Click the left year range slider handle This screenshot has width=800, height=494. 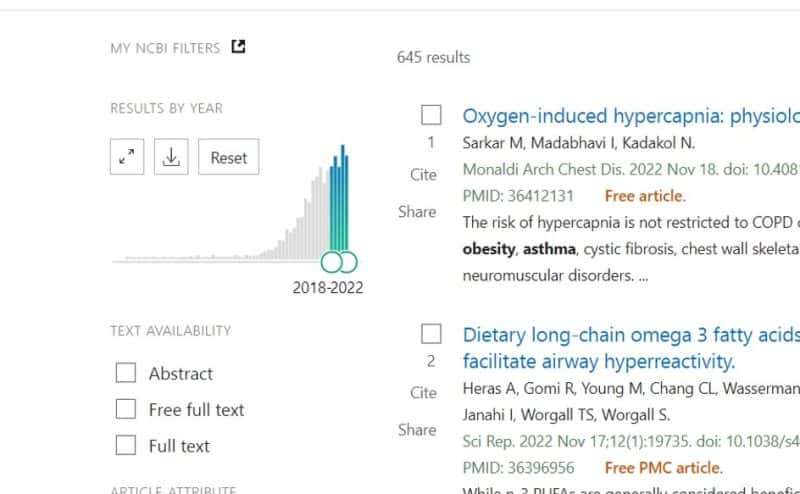(x=332, y=263)
